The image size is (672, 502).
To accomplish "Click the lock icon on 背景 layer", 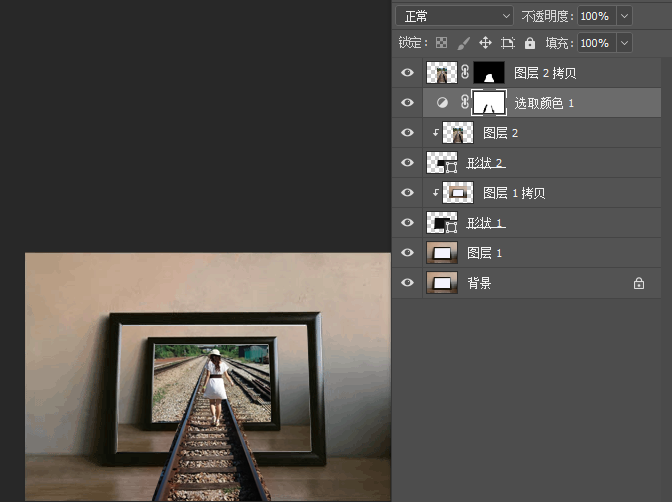I will [639, 283].
